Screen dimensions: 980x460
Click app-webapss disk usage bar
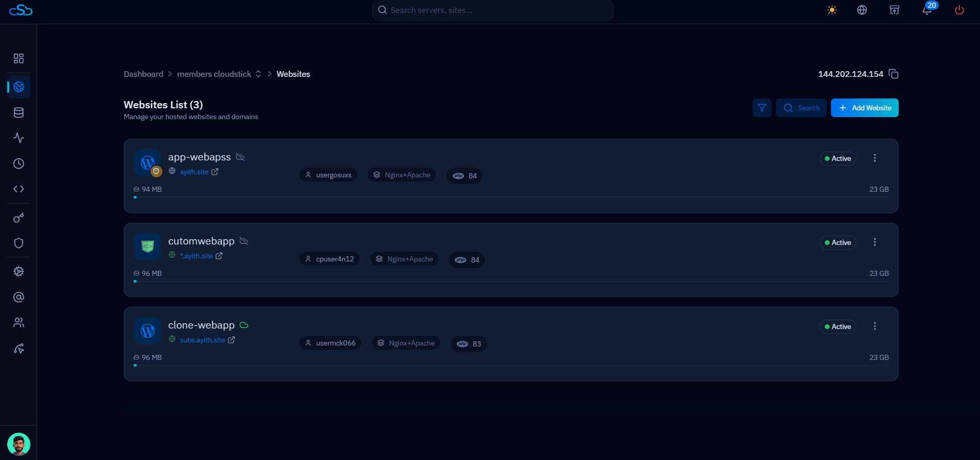(511, 197)
